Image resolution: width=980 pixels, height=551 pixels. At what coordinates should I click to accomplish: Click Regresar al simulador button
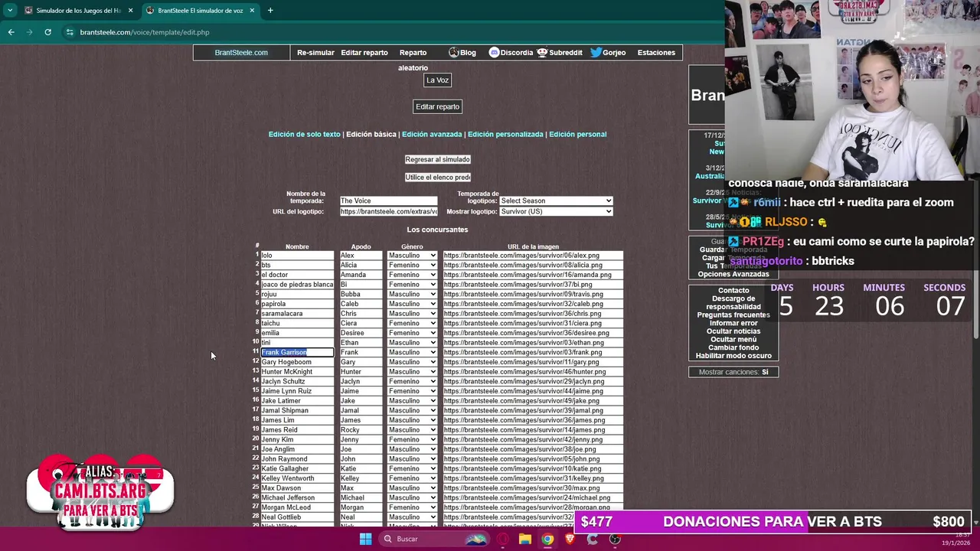coord(438,159)
